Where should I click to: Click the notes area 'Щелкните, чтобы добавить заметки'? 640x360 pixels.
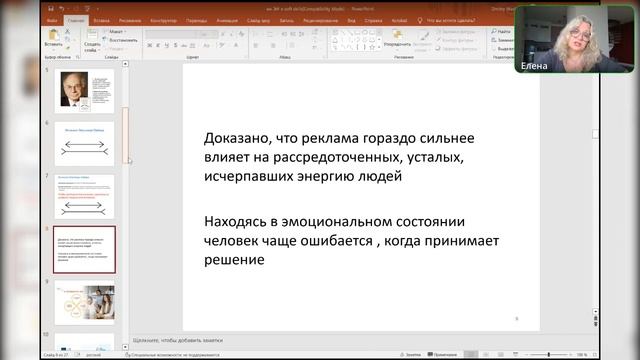(x=178, y=340)
